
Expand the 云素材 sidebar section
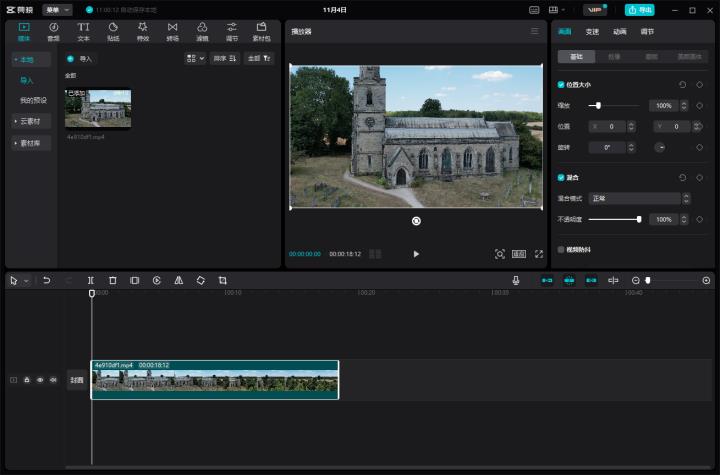[x=30, y=121]
